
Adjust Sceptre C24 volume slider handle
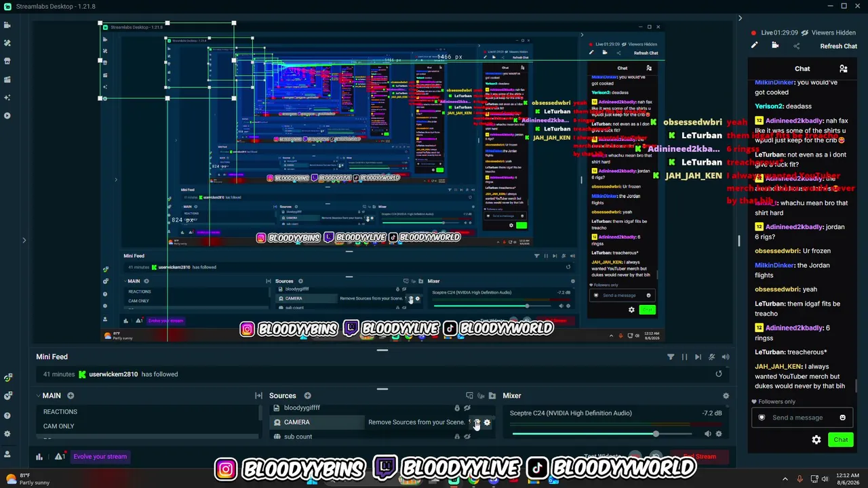click(x=656, y=434)
